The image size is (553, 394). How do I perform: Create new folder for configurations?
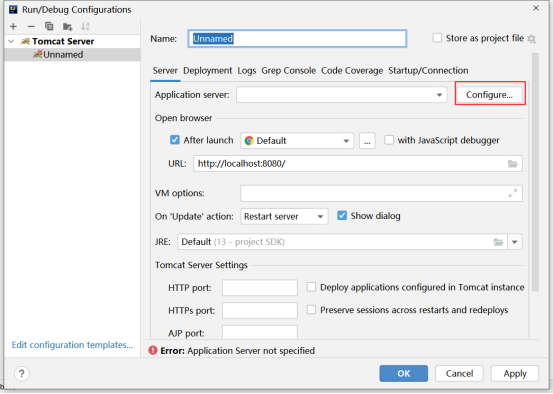tap(67, 26)
